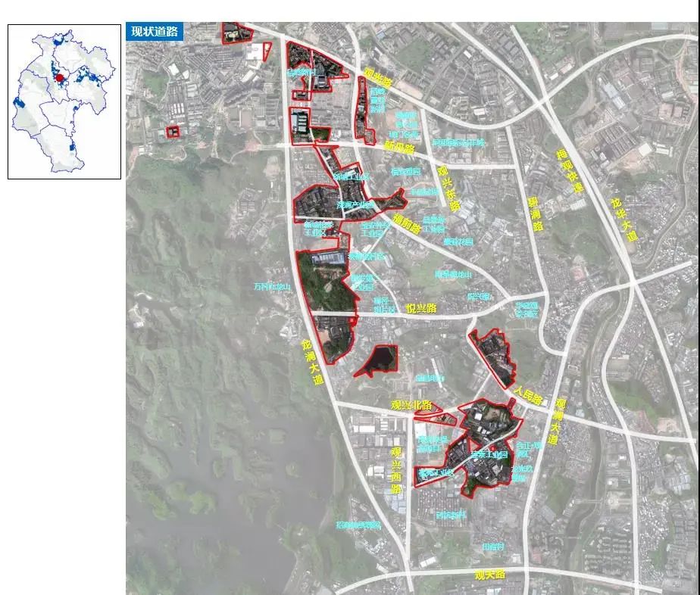This screenshot has height=595, width=700.
Task: Select the 观天路 road label
Action: [489, 575]
